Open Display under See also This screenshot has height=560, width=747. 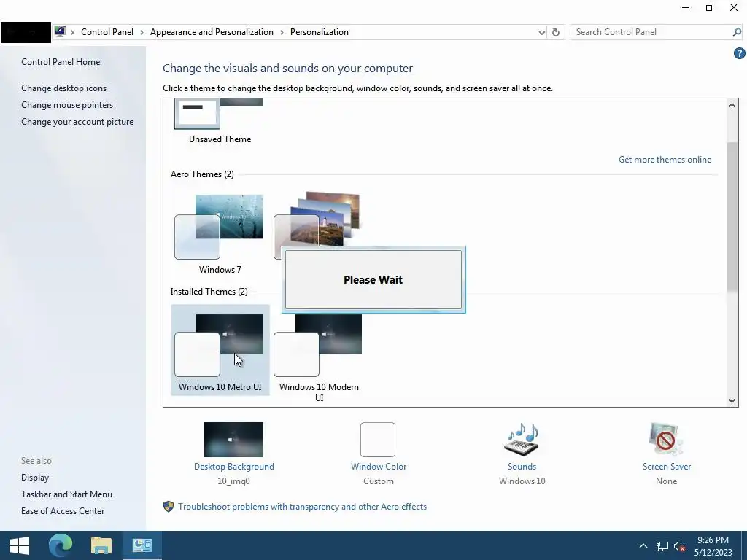point(35,477)
